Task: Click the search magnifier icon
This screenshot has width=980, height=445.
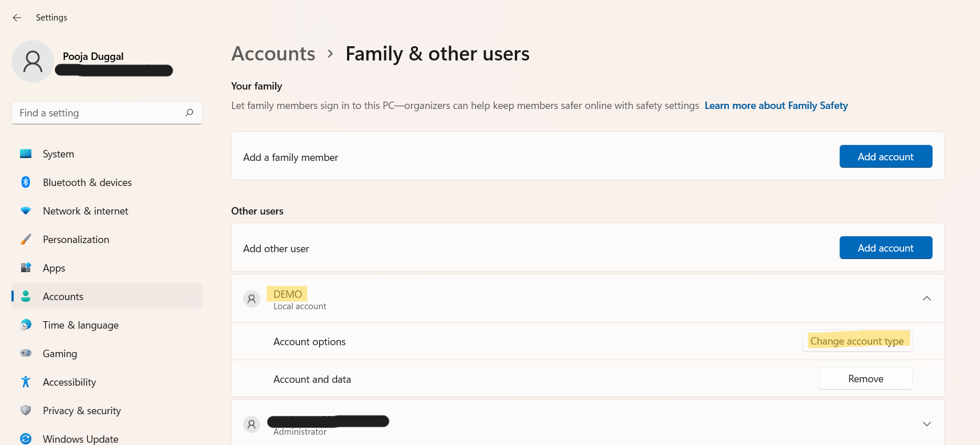Action: tap(189, 113)
